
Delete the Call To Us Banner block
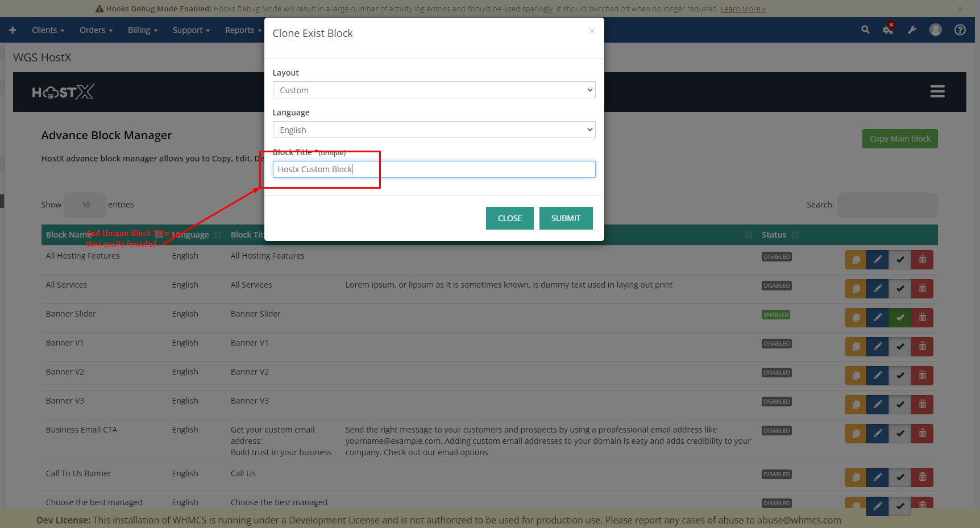tap(922, 477)
